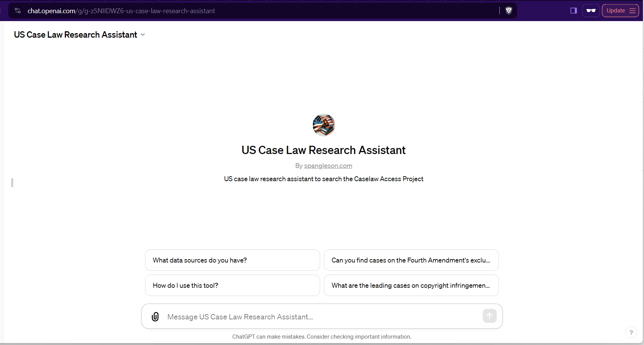Select 'What data sources do you have?' prompt
Viewport: 644px width, 345px height.
232,260
